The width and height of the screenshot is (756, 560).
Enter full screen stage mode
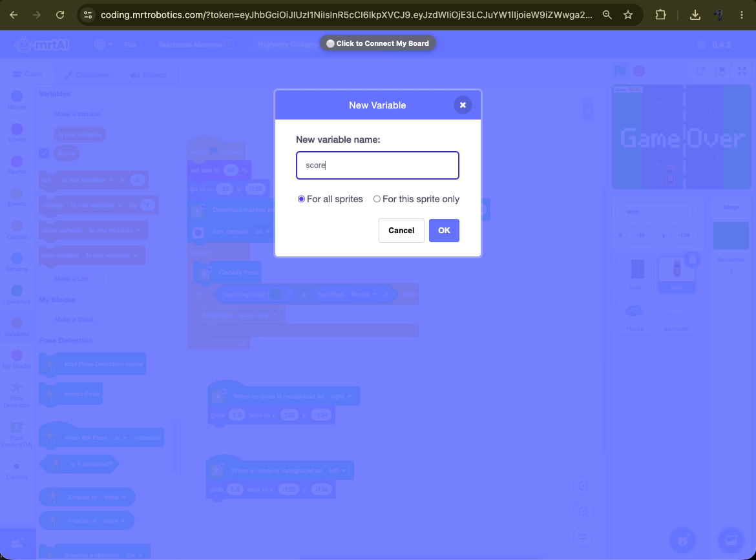742,71
